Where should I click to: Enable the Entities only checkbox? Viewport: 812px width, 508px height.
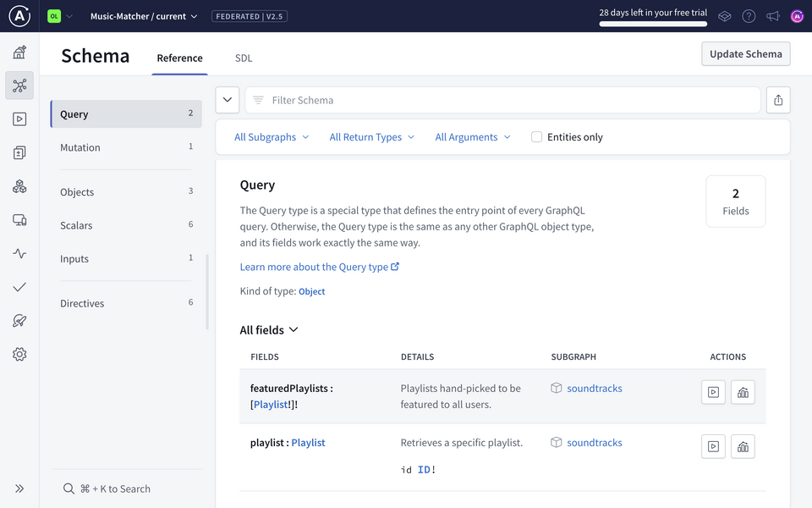pos(536,137)
